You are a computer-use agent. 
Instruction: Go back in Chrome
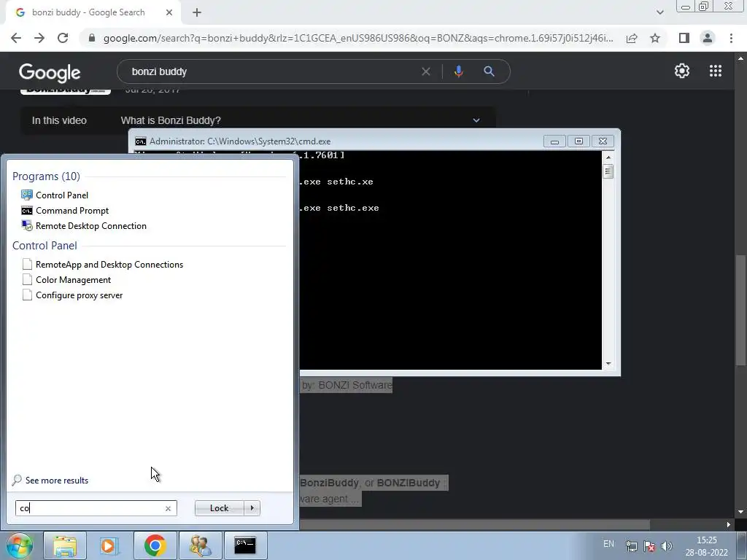coord(16,38)
